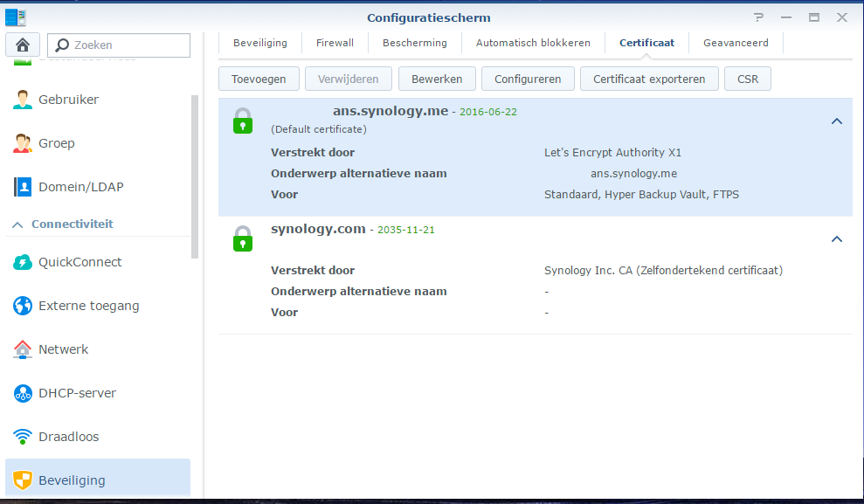Open the Automatisch blokkeren tab

533,43
